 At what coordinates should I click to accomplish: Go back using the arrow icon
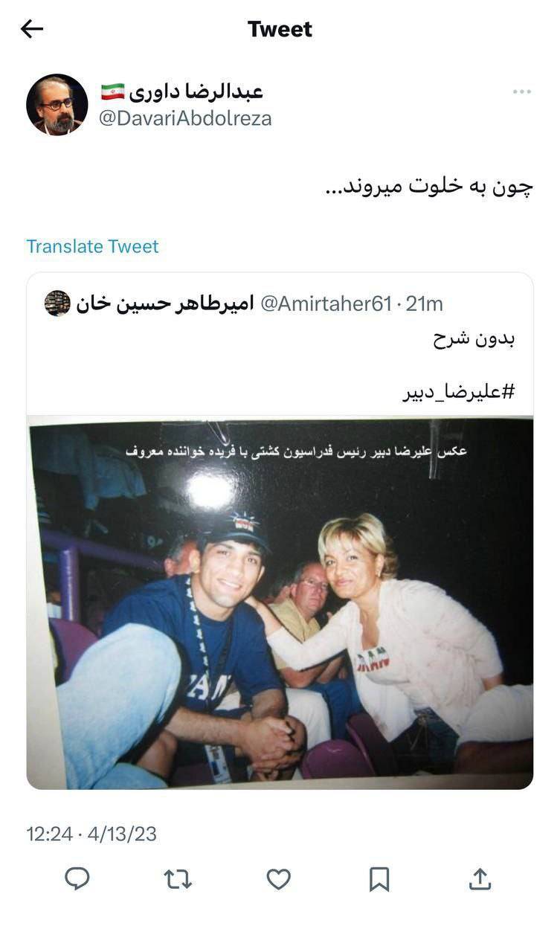pyautogui.click(x=32, y=29)
